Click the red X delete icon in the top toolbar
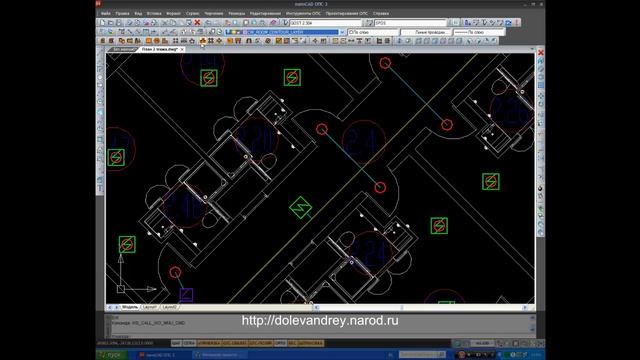The height and width of the screenshot is (360, 640). (198, 23)
